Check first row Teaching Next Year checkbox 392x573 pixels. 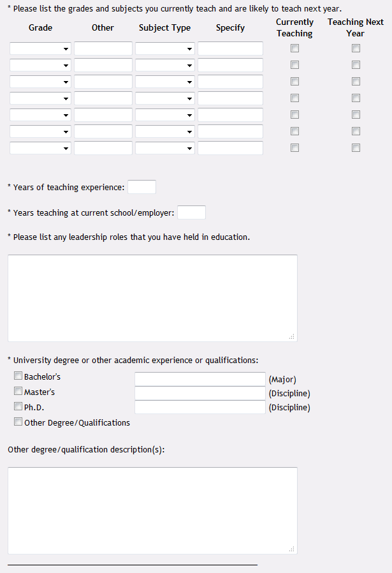pos(356,48)
